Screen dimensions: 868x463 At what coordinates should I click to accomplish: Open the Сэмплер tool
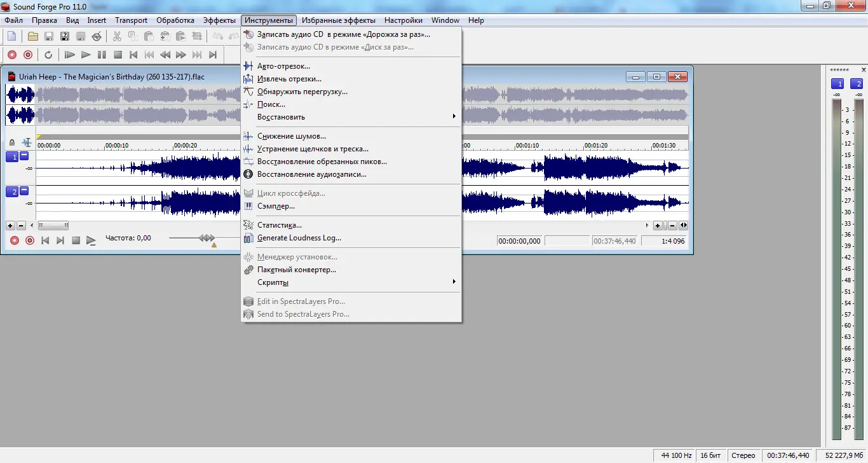tap(351, 206)
